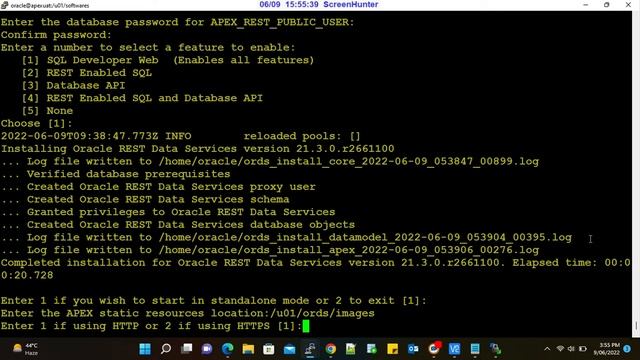The height and width of the screenshot is (360, 640).
Task: Open Outlook from the taskbar
Action: [413, 349]
